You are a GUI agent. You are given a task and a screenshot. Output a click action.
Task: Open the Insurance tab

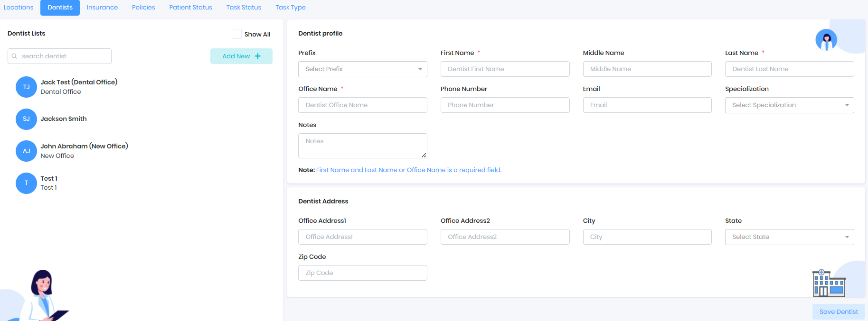click(x=102, y=8)
